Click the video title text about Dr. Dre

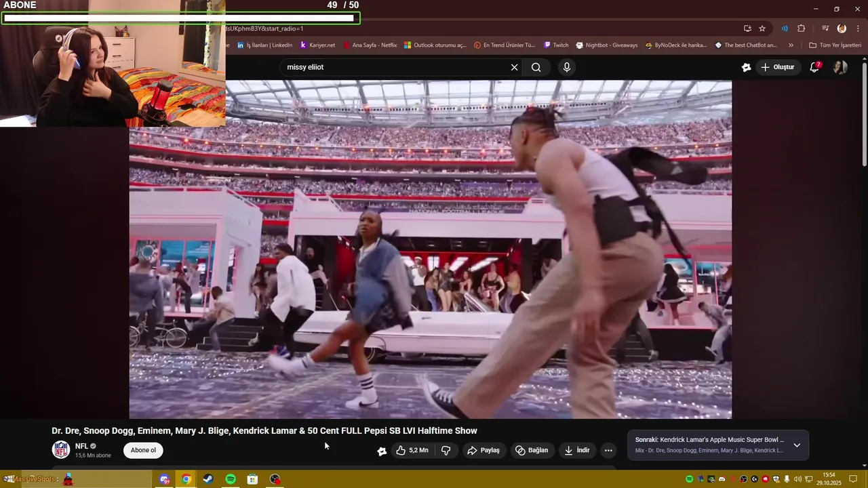pos(264,430)
